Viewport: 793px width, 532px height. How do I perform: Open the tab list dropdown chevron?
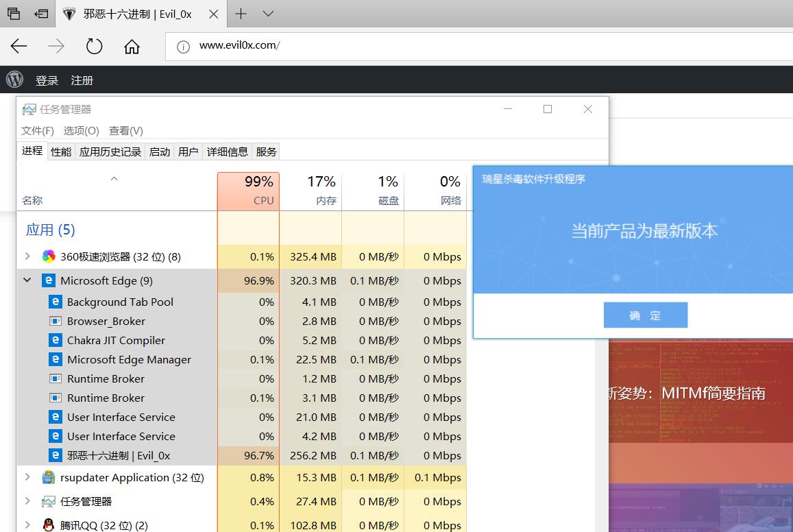[x=269, y=14]
